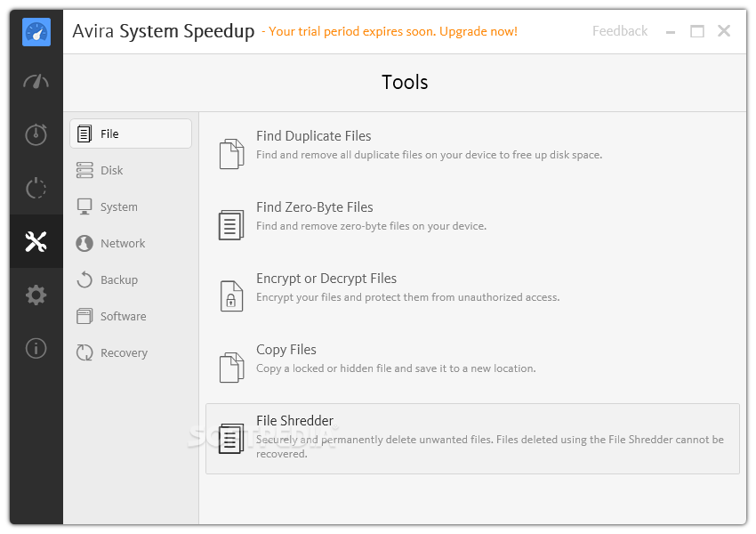Switch to the System tools tab

(130, 207)
